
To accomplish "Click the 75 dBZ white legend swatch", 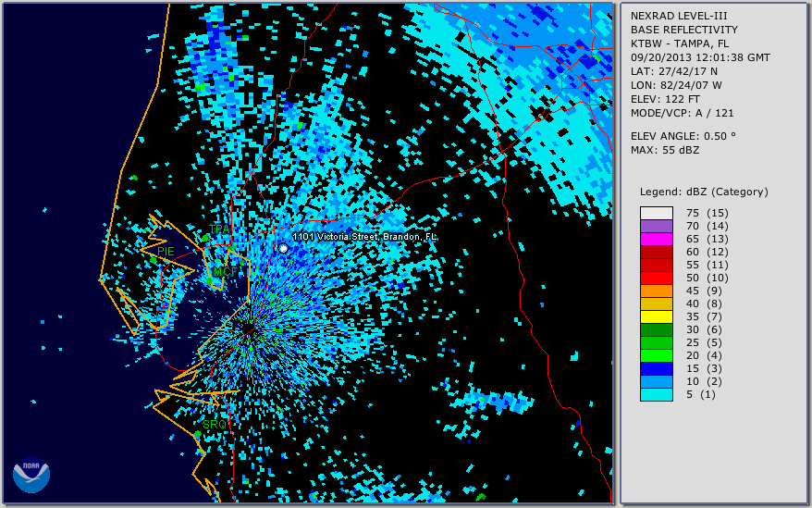I will tap(656, 213).
